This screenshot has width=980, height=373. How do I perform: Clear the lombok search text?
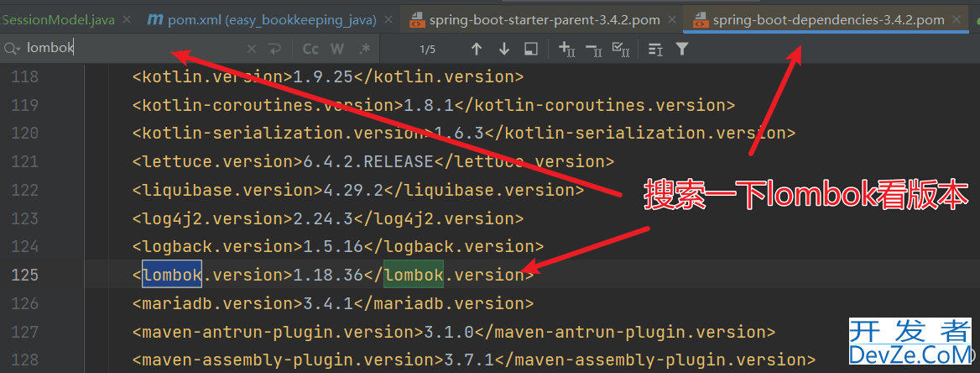[x=251, y=49]
